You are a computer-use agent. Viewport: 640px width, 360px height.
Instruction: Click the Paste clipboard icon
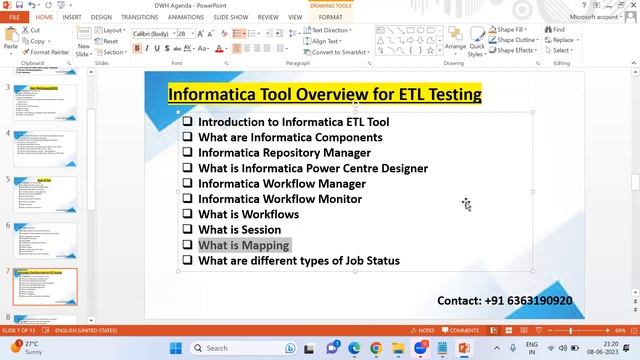(11, 35)
